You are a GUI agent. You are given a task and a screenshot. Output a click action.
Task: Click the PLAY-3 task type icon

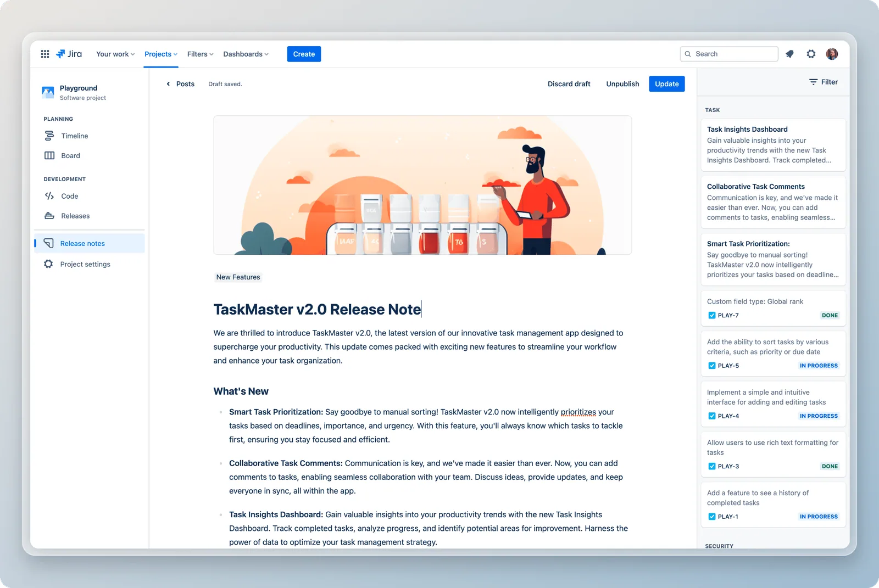coord(712,466)
